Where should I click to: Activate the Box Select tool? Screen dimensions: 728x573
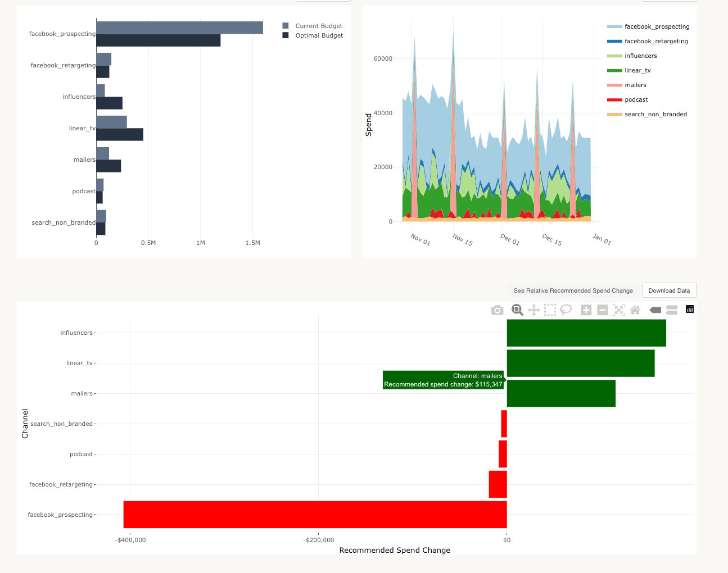[x=550, y=310]
